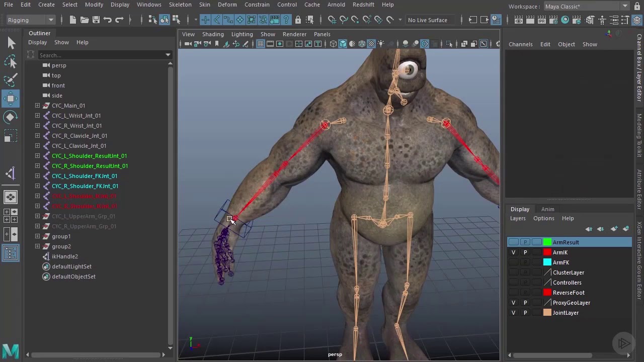Toggle ArmResult layer visibility box

(x=513, y=242)
